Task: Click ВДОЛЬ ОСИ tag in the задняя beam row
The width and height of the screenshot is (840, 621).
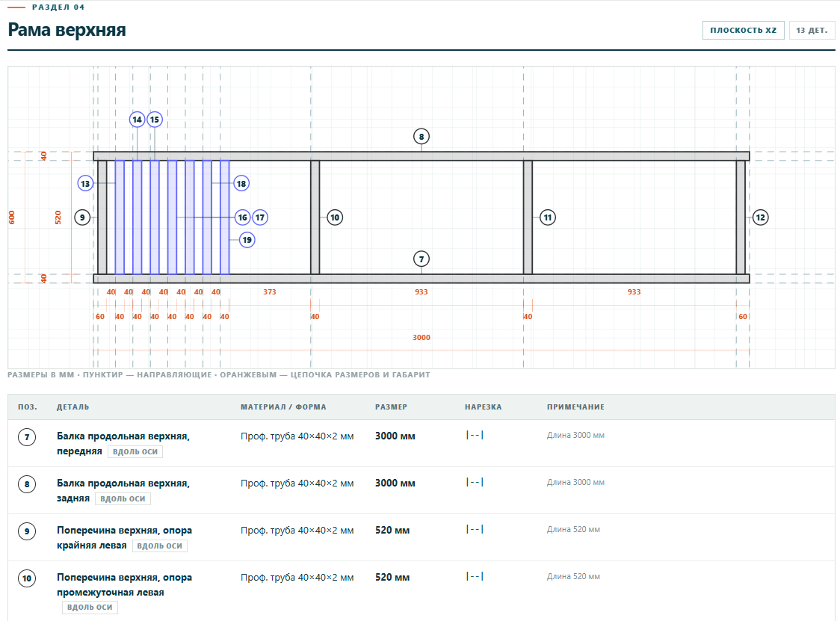Action: click(x=123, y=499)
